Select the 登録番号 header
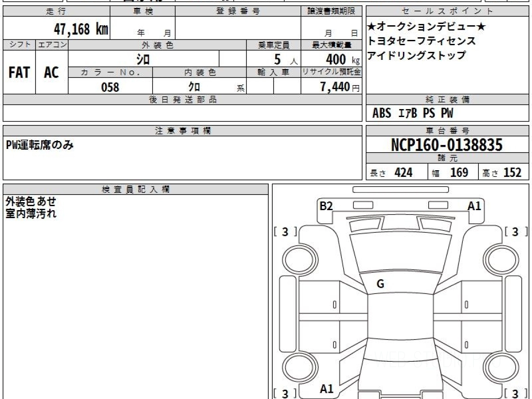The width and height of the screenshot is (532, 399). pos(238,12)
